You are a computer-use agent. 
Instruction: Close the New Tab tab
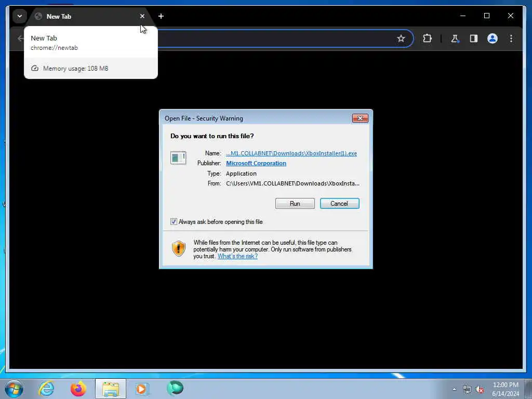[x=142, y=16]
